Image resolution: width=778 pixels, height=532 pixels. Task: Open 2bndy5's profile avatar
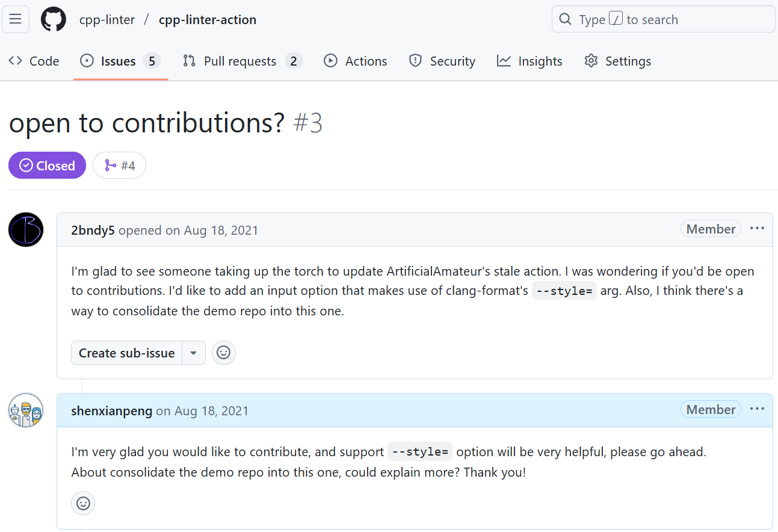tap(26, 229)
